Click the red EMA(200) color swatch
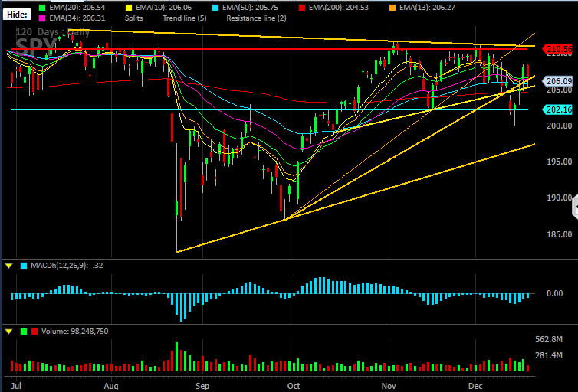The width and height of the screenshot is (578, 392). 302,8
